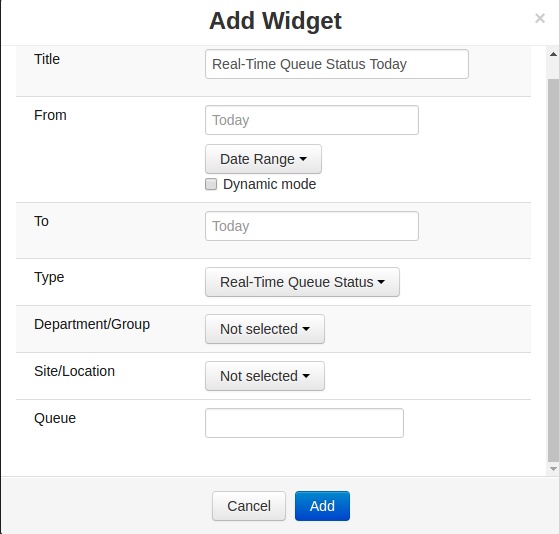559x534 pixels.
Task: Click the Dynamic mode label
Action: click(270, 184)
